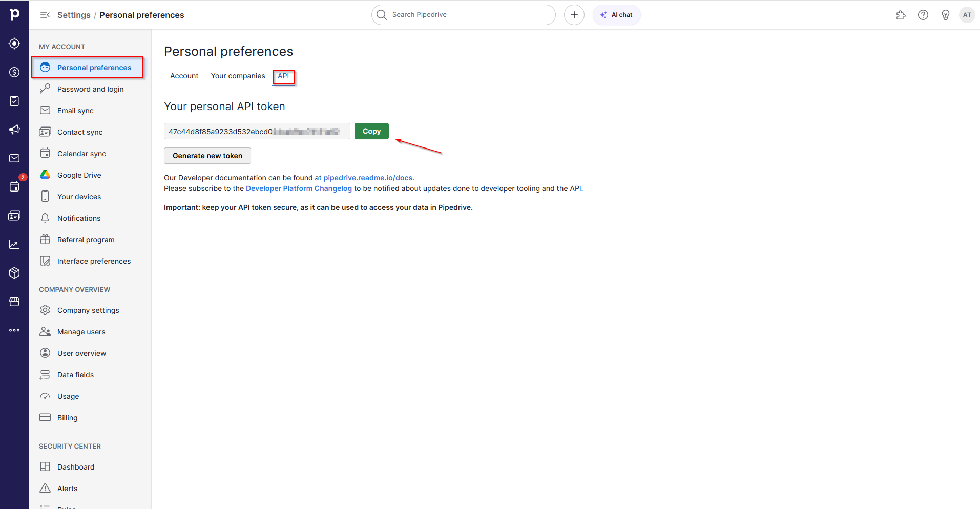Click the gift icon beside Referral program
The image size is (980, 509).
click(45, 239)
